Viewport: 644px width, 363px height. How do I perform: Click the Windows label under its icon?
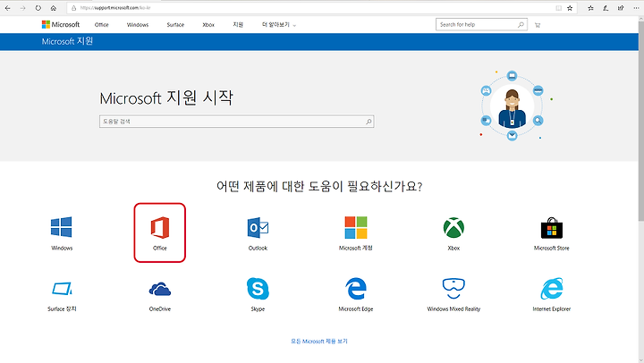point(62,248)
